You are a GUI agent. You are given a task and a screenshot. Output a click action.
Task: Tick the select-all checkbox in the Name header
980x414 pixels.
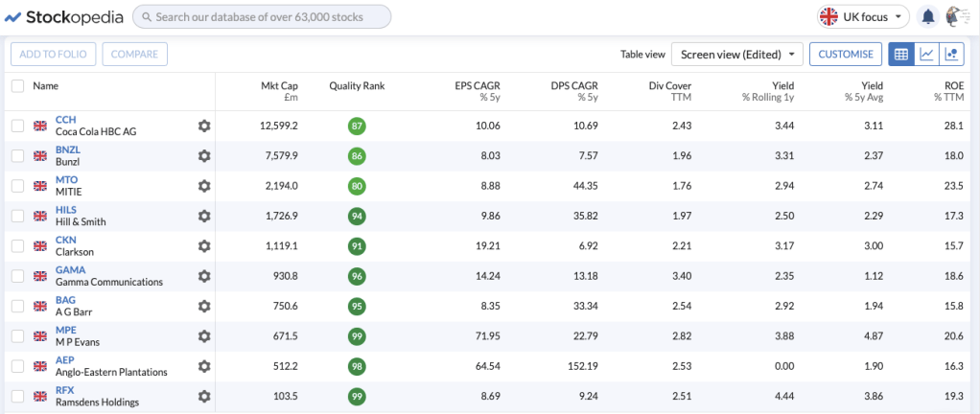(17, 86)
